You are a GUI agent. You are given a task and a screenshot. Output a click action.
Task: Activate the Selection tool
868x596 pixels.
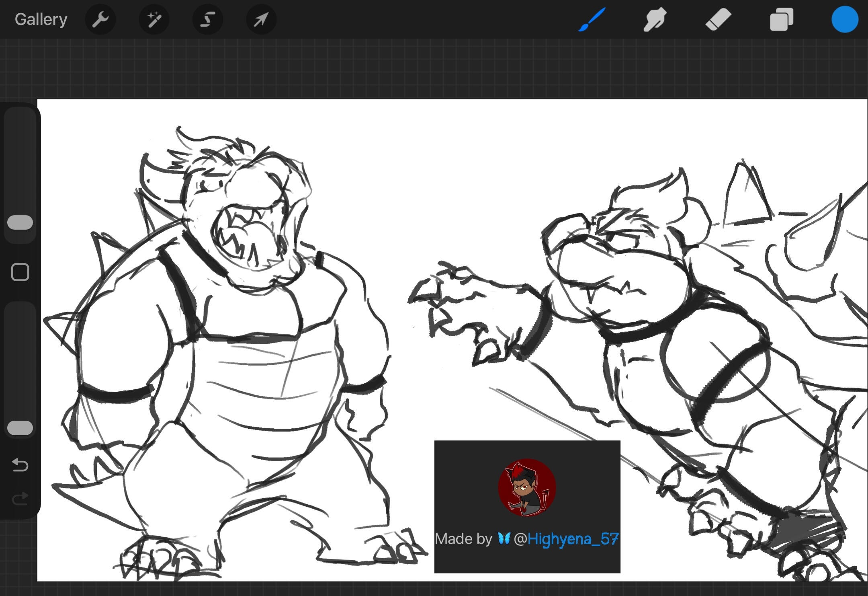click(x=207, y=19)
